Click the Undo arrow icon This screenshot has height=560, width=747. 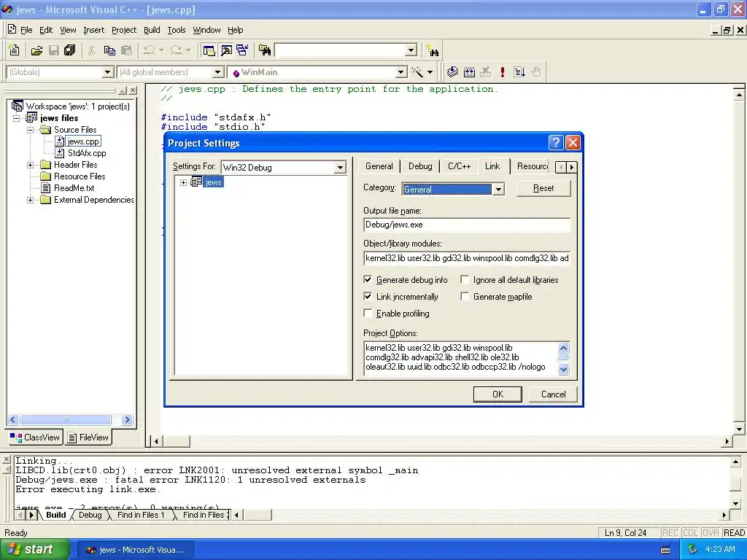coord(150,50)
